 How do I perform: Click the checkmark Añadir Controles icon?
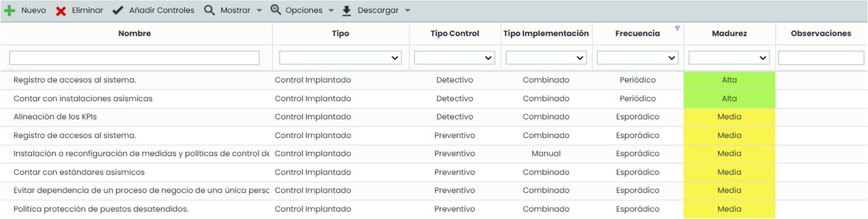[118, 10]
